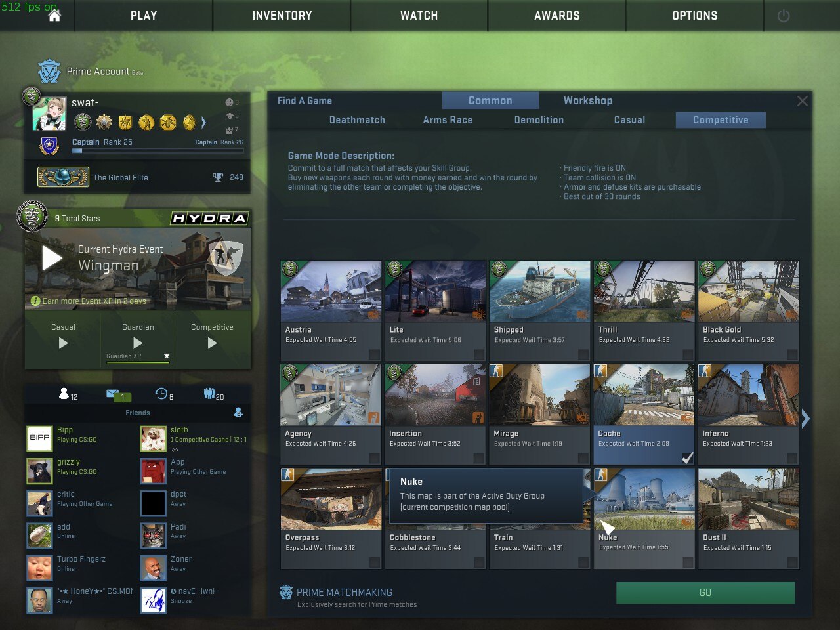Click The Global Elite rank emblem

[63, 177]
